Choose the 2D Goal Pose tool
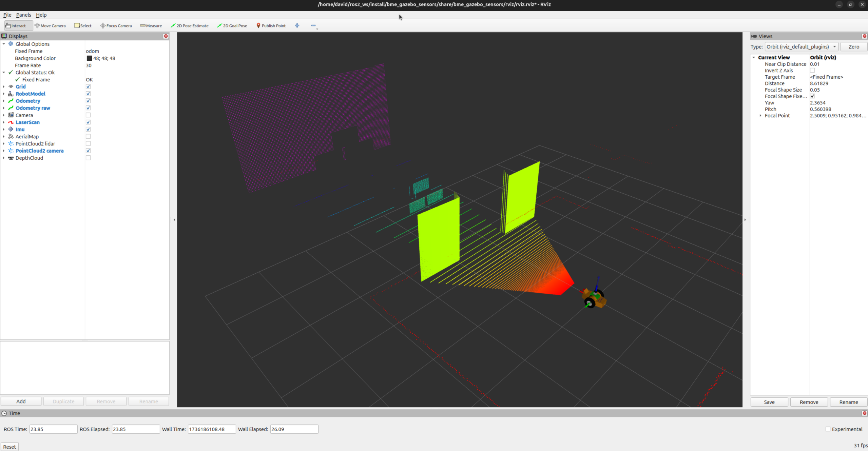 click(232, 26)
